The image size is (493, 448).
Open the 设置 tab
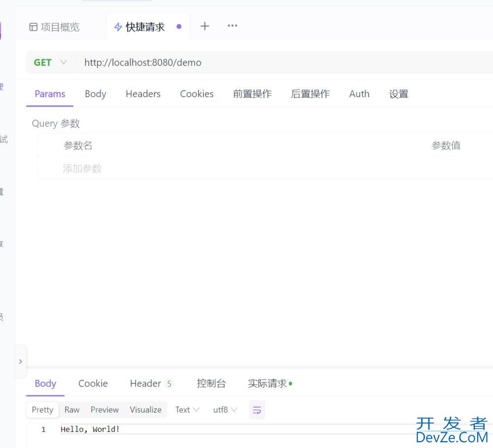pos(398,94)
